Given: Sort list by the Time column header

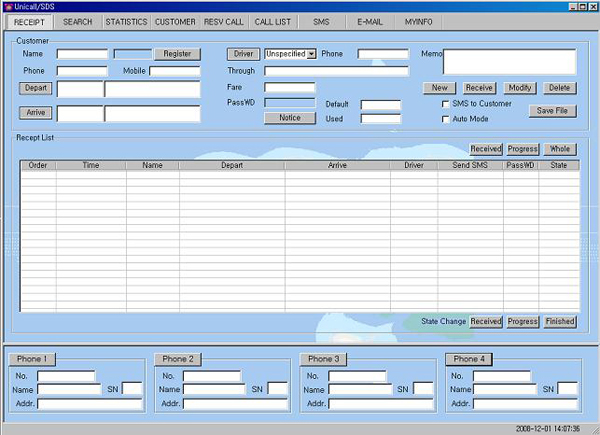Looking at the screenshot, I should pyautogui.click(x=91, y=165).
